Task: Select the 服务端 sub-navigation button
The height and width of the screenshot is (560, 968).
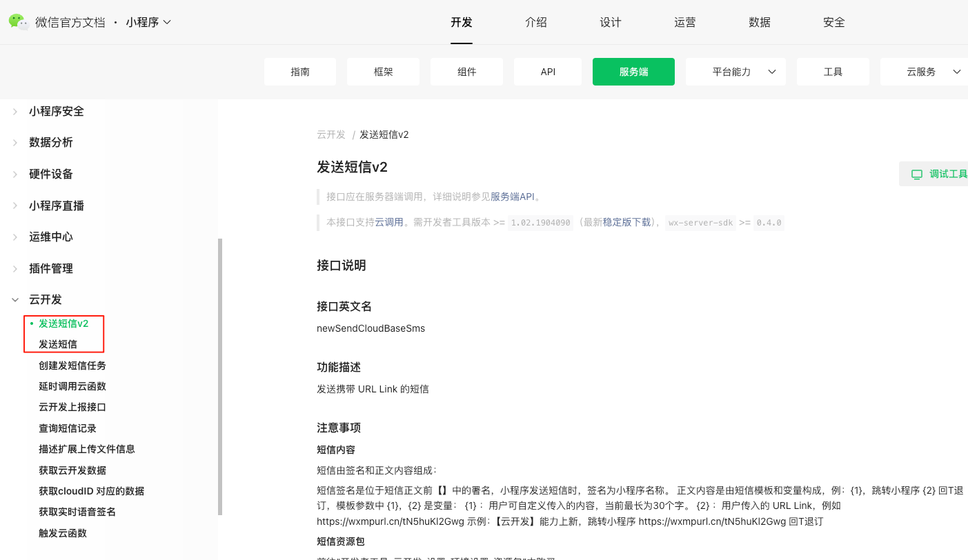Action: (x=633, y=72)
